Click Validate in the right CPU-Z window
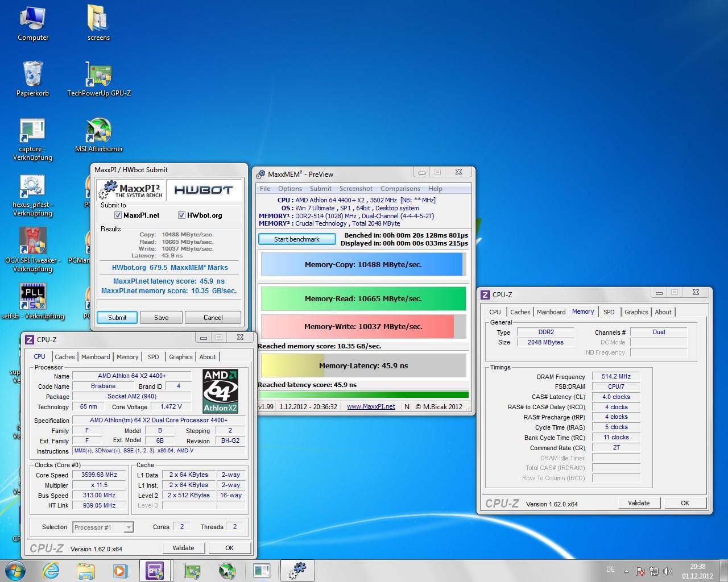Image resolution: width=728 pixels, height=582 pixels. 639,503
